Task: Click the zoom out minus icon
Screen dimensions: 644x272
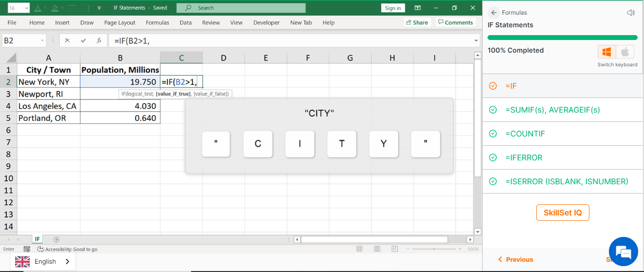Action: (x=409, y=249)
